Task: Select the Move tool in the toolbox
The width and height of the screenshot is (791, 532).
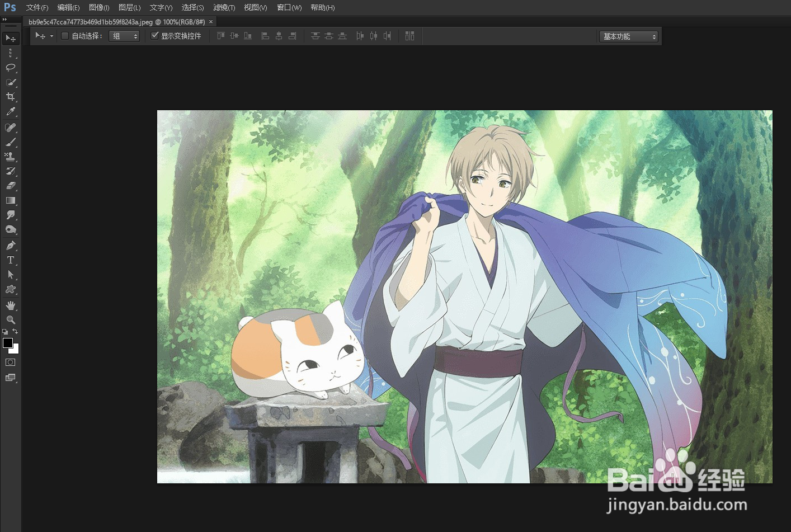Action: tap(10, 38)
